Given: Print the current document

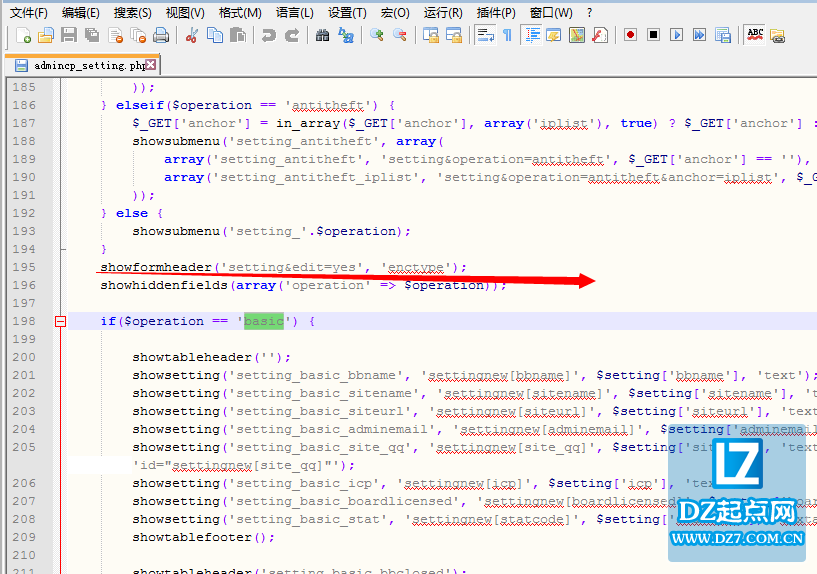Looking at the screenshot, I should coord(161,35).
